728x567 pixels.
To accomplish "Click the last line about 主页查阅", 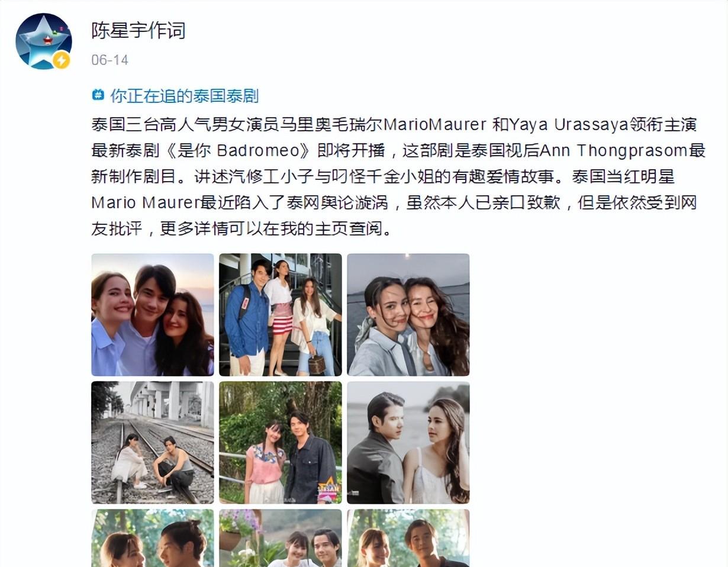I will (241, 228).
